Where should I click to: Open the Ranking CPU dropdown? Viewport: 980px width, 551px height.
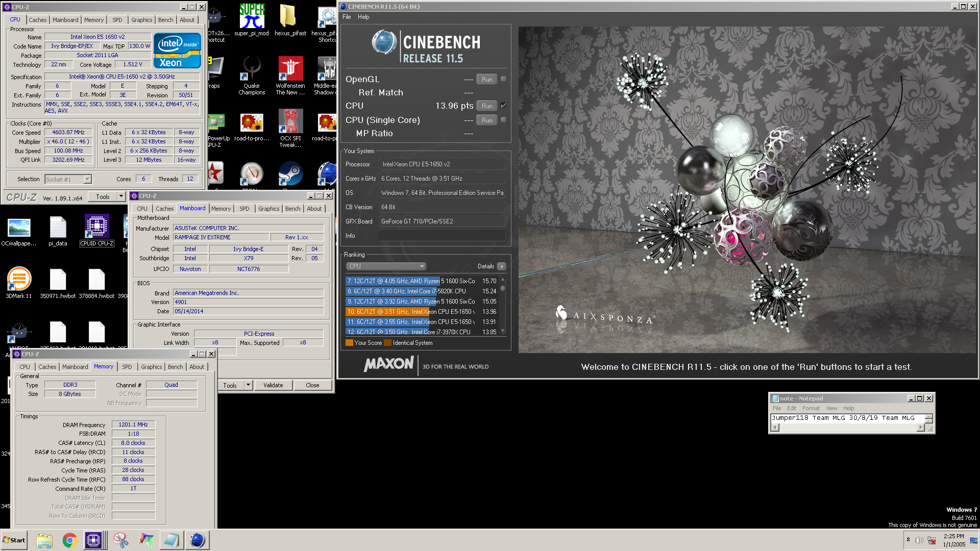(x=386, y=266)
